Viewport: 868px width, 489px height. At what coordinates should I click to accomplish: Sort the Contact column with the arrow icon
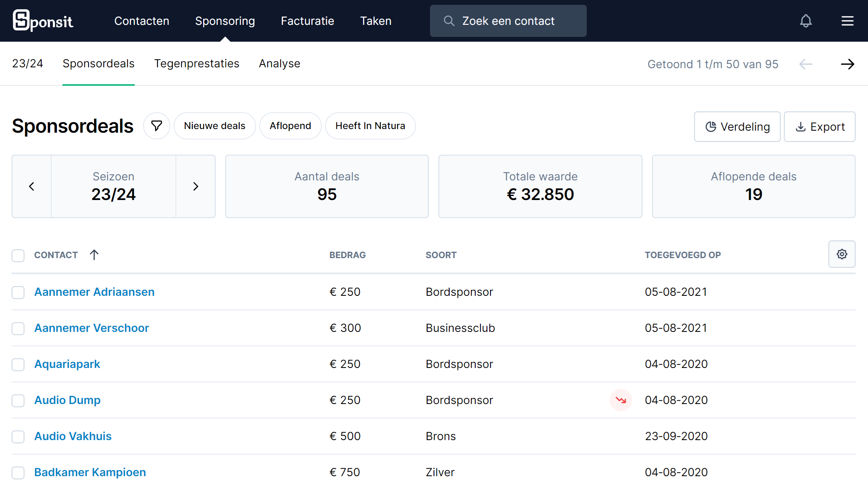tap(94, 255)
